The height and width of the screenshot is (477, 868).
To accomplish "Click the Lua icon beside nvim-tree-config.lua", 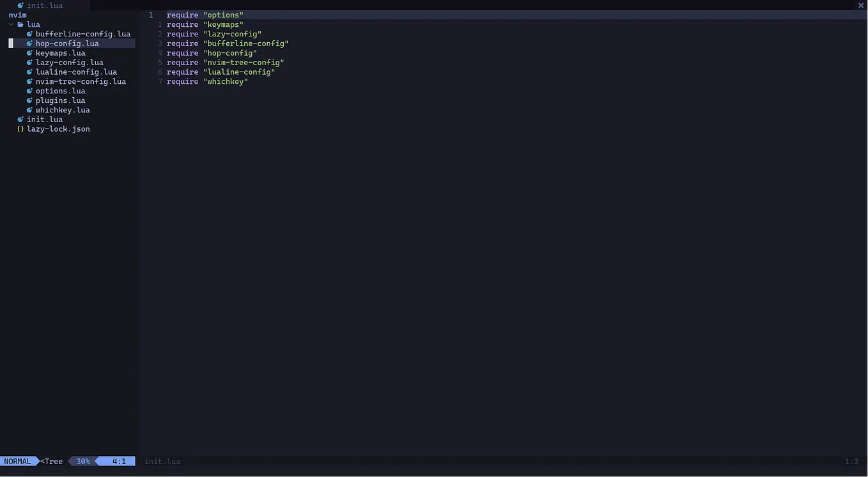I will click(29, 81).
